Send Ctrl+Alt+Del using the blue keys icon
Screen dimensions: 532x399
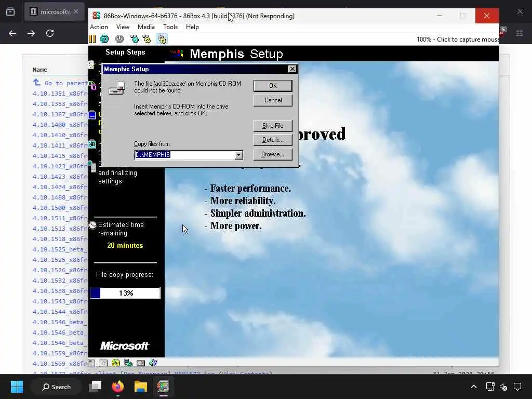tap(135, 39)
